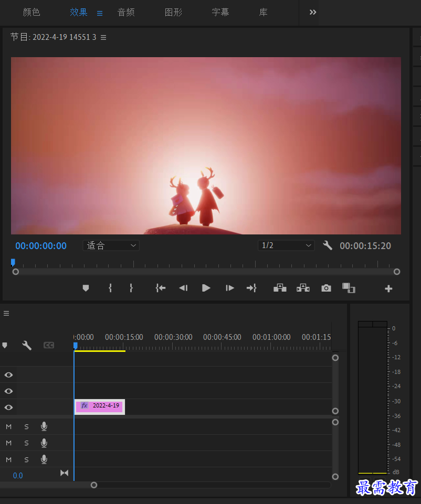Open the program monitor panel menu
Screen dimensions: 421x504
(103, 37)
